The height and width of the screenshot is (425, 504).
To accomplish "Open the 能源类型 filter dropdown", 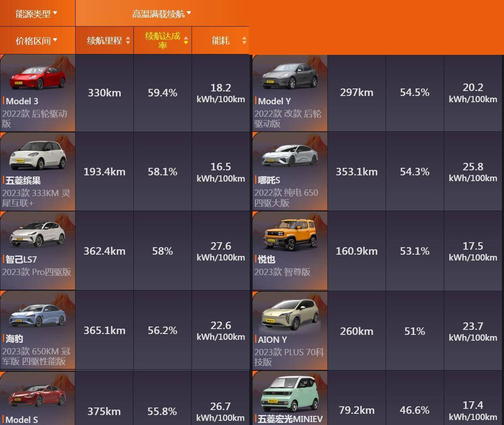I will 37,14.
